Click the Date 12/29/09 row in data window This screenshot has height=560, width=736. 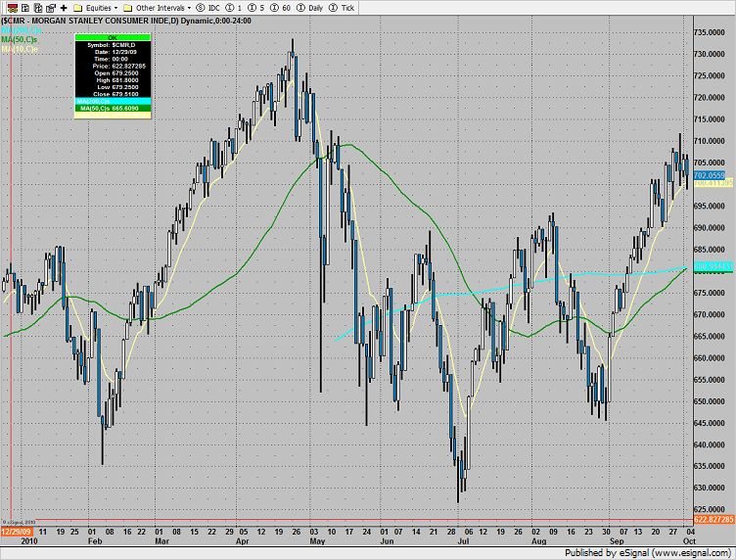(x=113, y=52)
